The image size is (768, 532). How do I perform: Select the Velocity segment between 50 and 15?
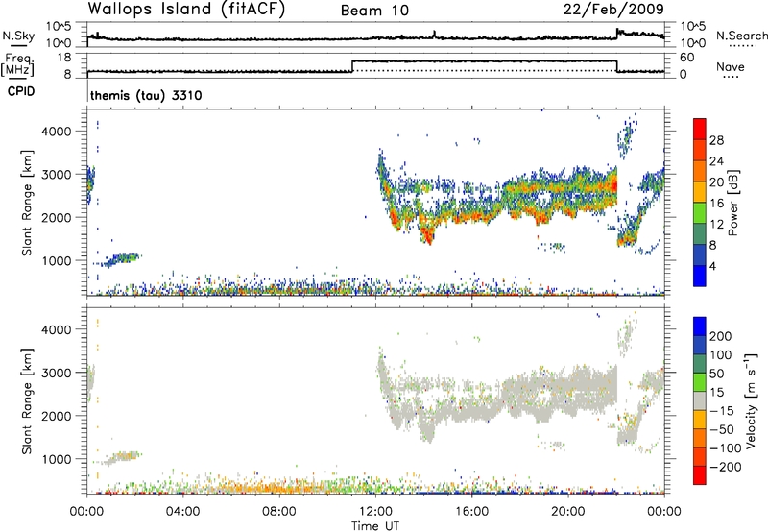click(x=700, y=382)
